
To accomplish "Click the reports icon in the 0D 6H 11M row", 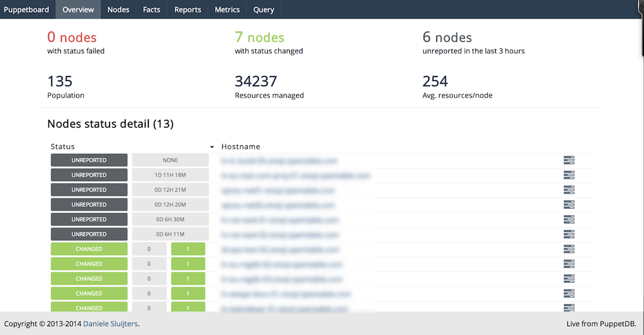I will click(x=569, y=234).
